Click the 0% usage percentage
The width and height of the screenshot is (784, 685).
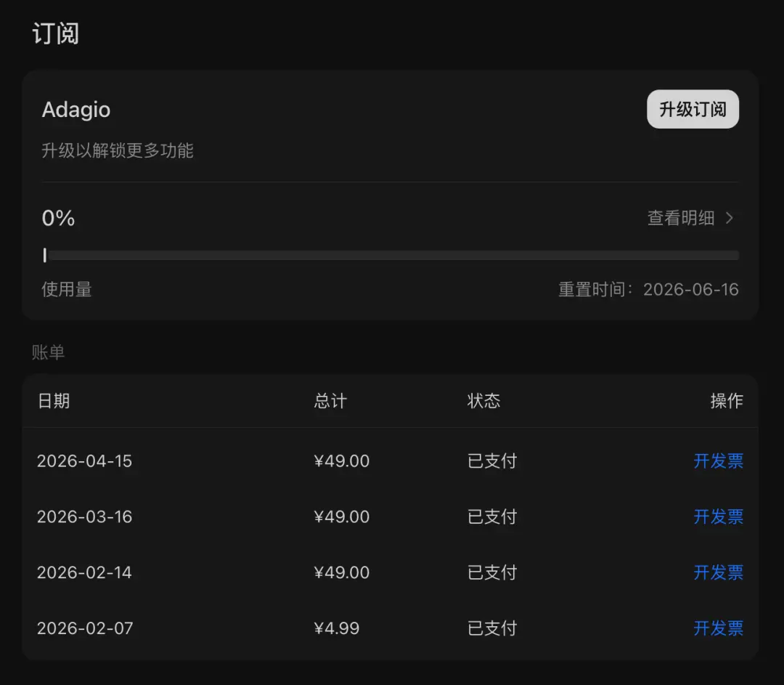(x=59, y=218)
